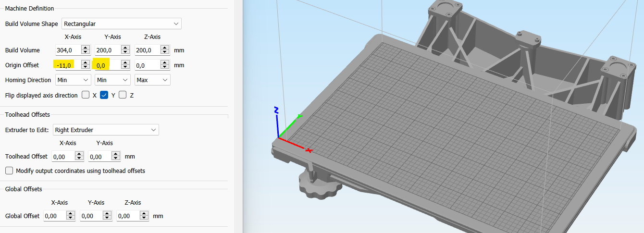
Task: Click the Toolhead Offsets section heading
Action: 27,114
